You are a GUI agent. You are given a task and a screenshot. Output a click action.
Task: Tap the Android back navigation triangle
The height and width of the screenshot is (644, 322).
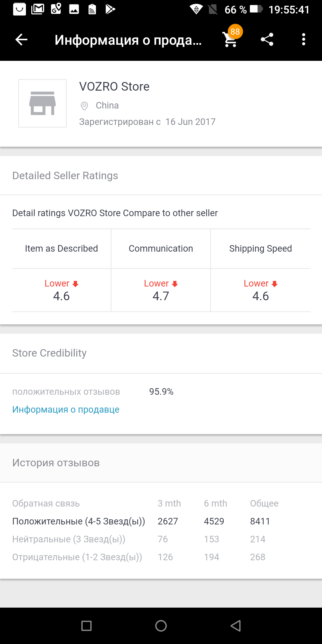pyautogui.click(x=236, y=626)
